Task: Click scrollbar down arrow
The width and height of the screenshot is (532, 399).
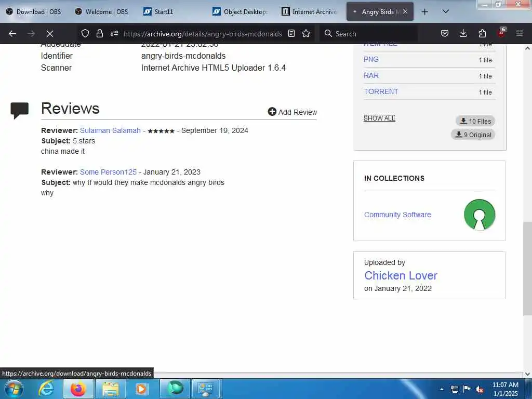Action: pyautogui.click(x=527, y=374)
